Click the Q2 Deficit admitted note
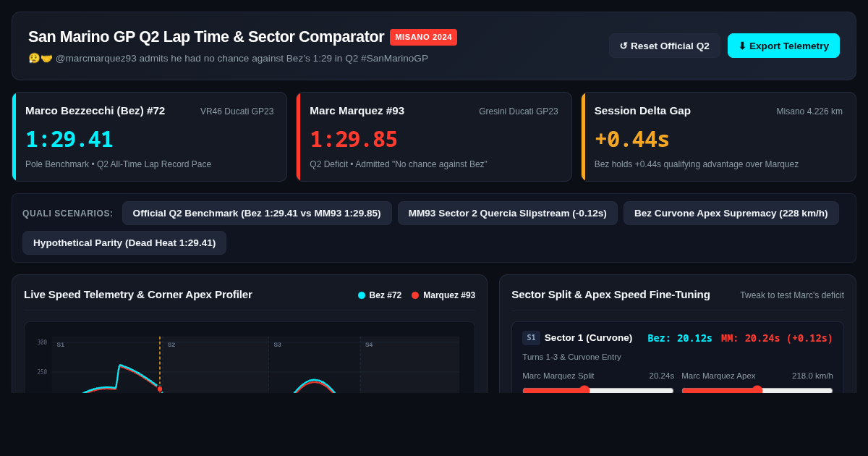The image size is (868, 456). pos(399,164)
